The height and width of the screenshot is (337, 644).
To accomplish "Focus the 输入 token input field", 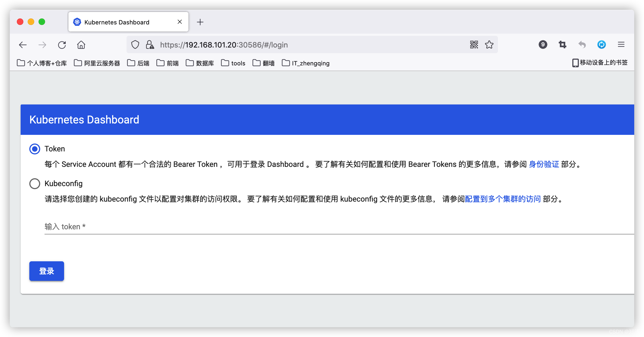I will [339, 227].
